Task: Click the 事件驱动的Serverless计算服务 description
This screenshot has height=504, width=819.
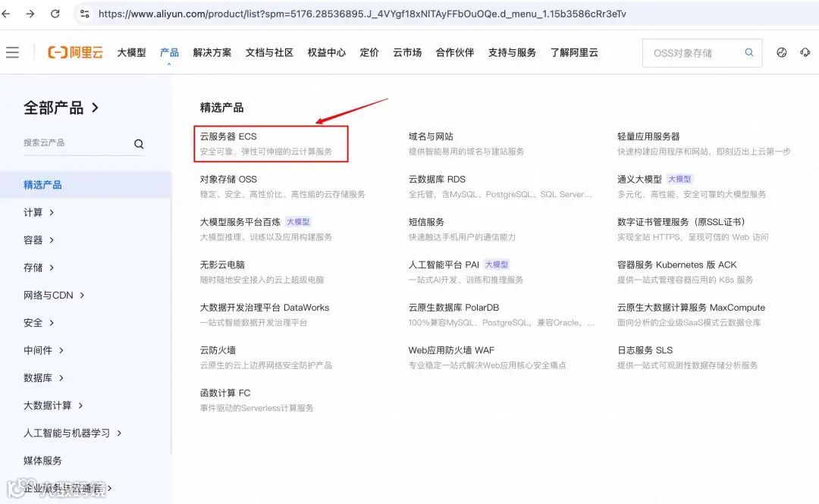Action: [x=256, y=408]
